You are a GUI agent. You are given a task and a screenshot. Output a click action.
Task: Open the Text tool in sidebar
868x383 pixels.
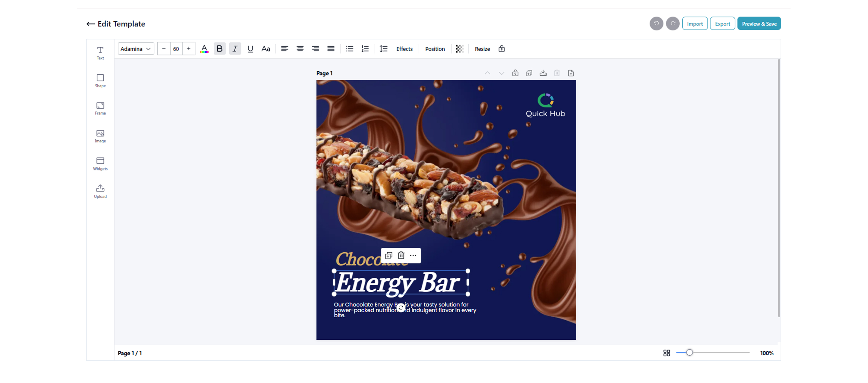click(x=100, y=53)
